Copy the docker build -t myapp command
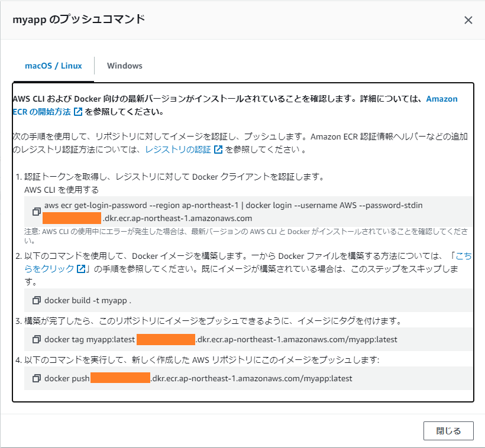Screen dimensions: 485x448 [x=37, y=300]
